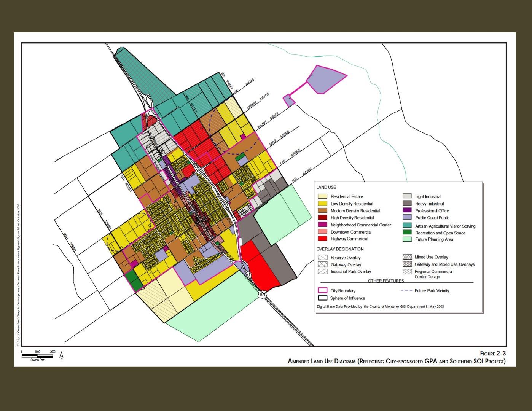
Task: Click the Figure 2-3 title text
Action: [x=492, y=354]
